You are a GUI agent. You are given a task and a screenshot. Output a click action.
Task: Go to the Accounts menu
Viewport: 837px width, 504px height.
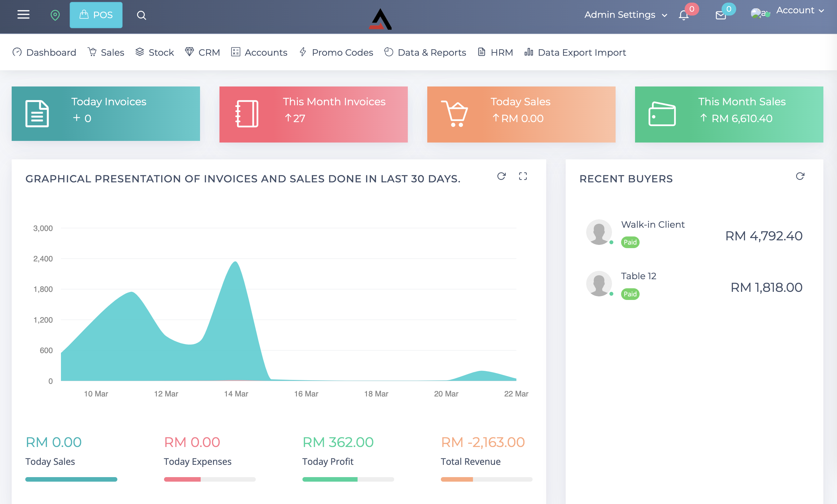[x=260, y=52]
